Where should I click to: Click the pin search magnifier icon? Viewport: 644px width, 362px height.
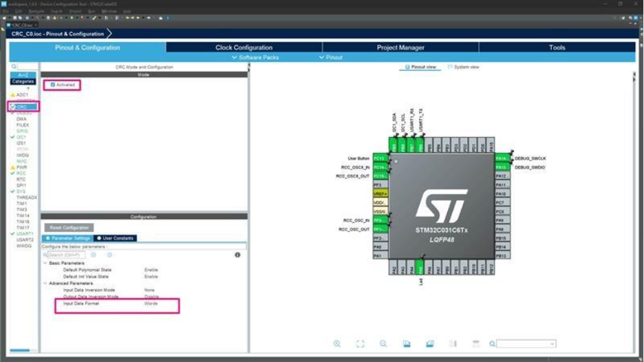coord(492,343)
